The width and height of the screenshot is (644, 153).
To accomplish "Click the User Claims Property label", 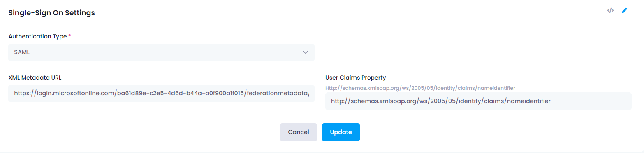I will click(x=355, y=77).
